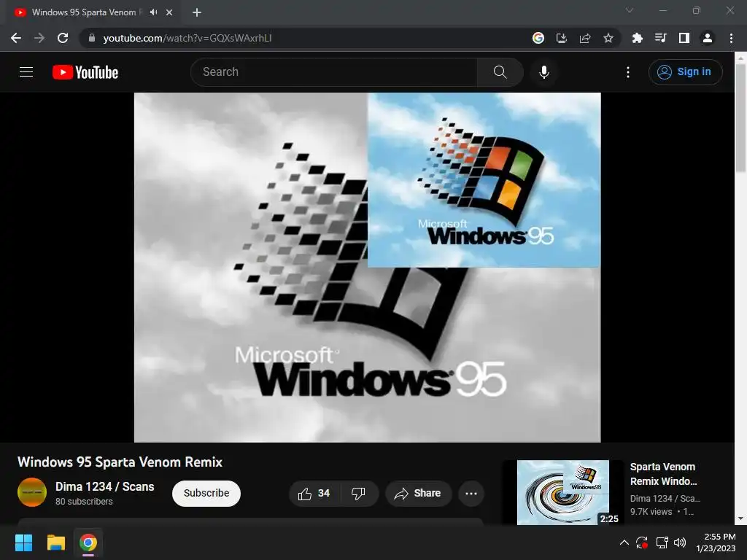Screen dimensions: 747x560
Task: Click the YouTube search field
Action: (333, 72)
